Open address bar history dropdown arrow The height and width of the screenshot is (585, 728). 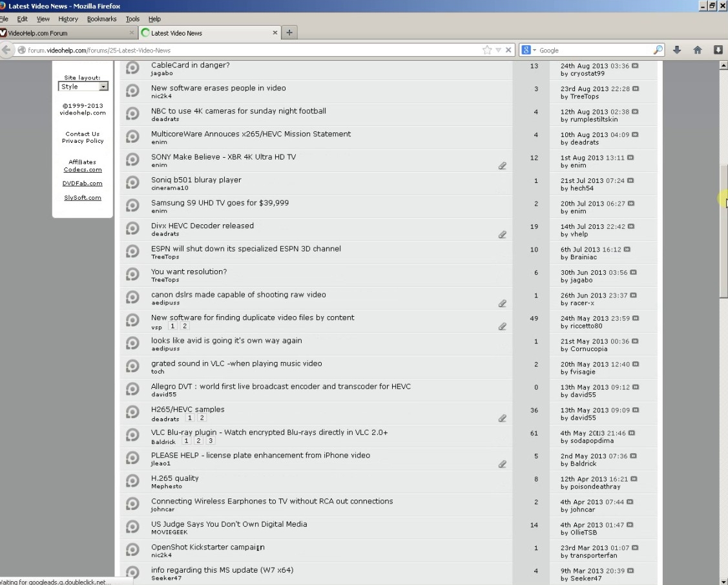498,50
